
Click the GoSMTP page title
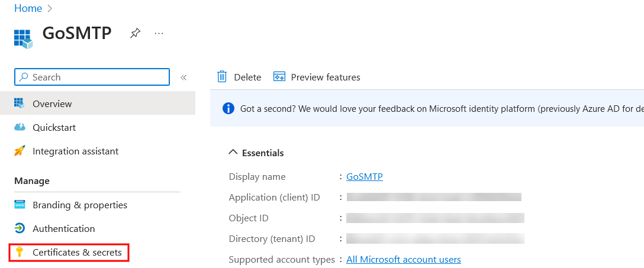point(77,33)
